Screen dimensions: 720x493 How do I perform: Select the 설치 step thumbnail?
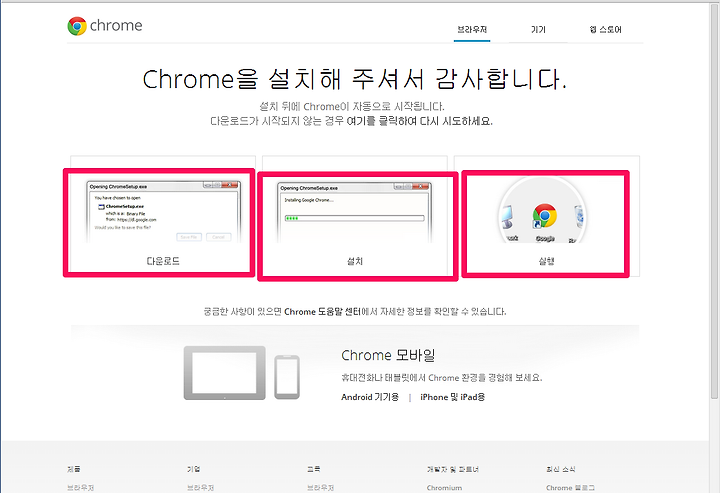click(354, 212)
